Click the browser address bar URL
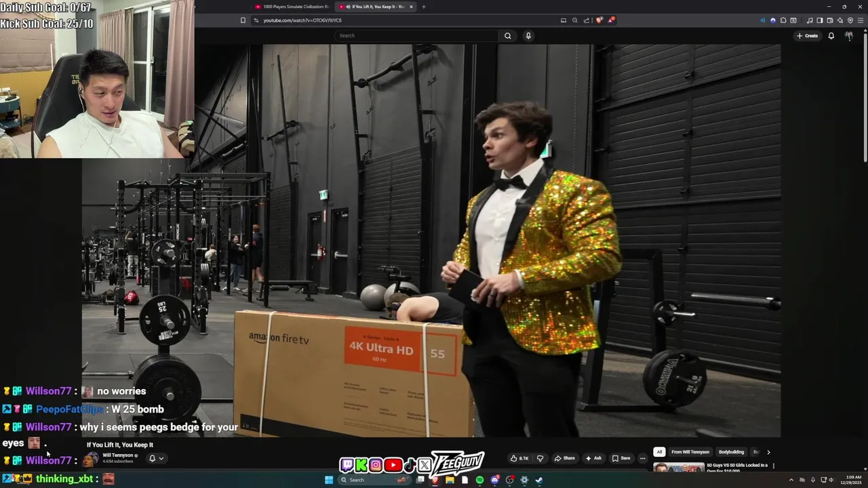 [302, 20]
